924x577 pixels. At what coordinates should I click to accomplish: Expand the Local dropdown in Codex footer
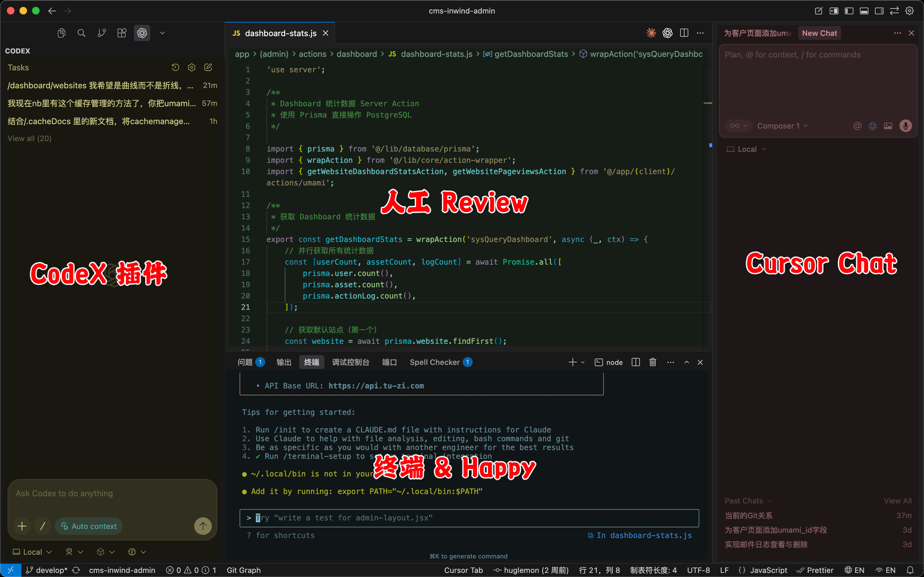tap(32, 552)
